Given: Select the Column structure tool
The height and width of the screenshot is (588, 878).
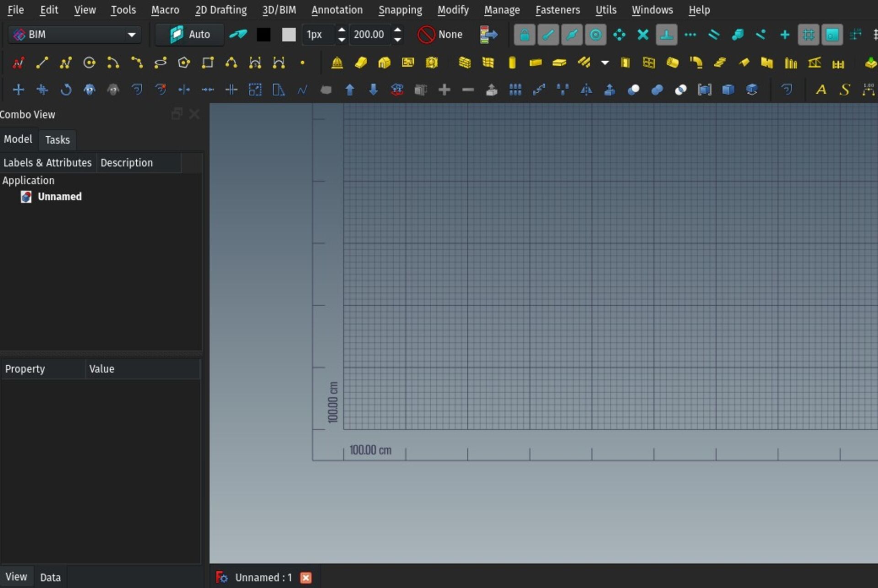Looking at the screenshot, I should 512,63.
